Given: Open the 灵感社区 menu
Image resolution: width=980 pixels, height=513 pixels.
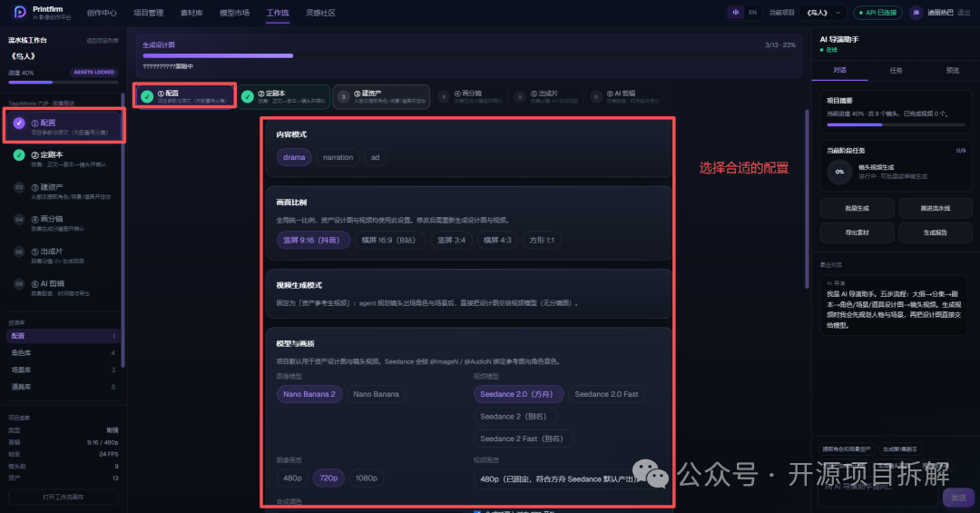Looking at the screenshot, I should pyautogui.click(x=320, y=13).
